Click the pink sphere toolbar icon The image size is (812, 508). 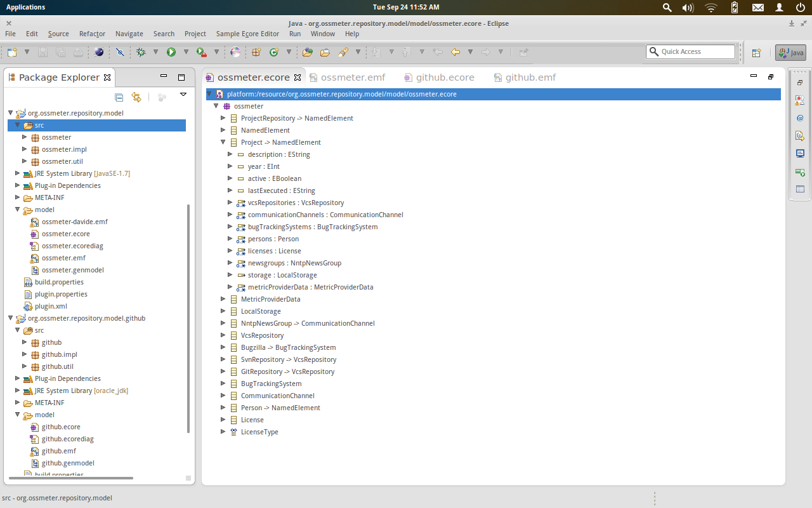235,52
